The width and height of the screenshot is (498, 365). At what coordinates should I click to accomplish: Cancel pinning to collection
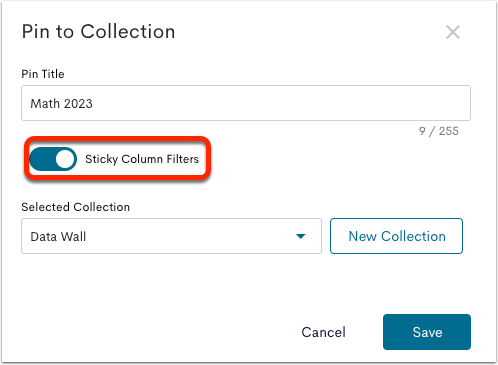point(323,332)
